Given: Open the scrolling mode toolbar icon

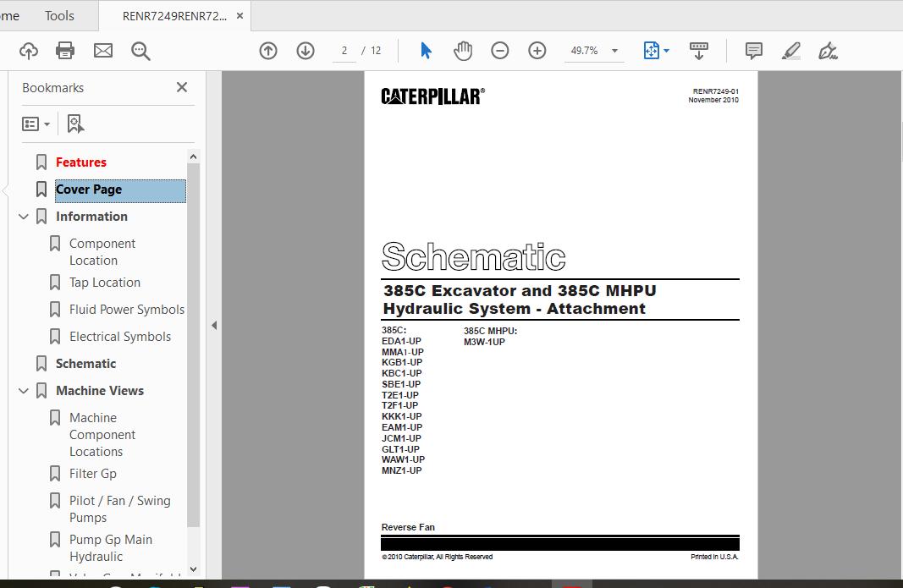Looking at the screenshot, I should coord(698,52).
